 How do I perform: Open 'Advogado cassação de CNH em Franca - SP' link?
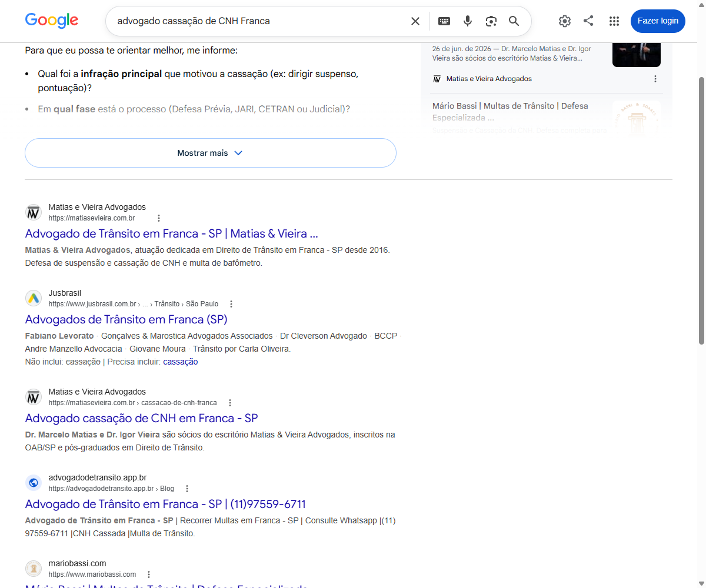(x=141, y=419)
